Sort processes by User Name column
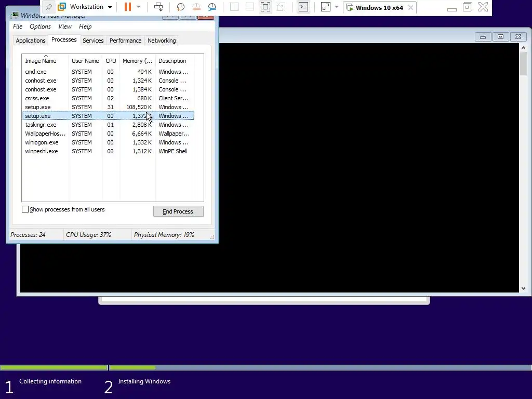This screenshot has width=532, height=399. click(85, 61)
